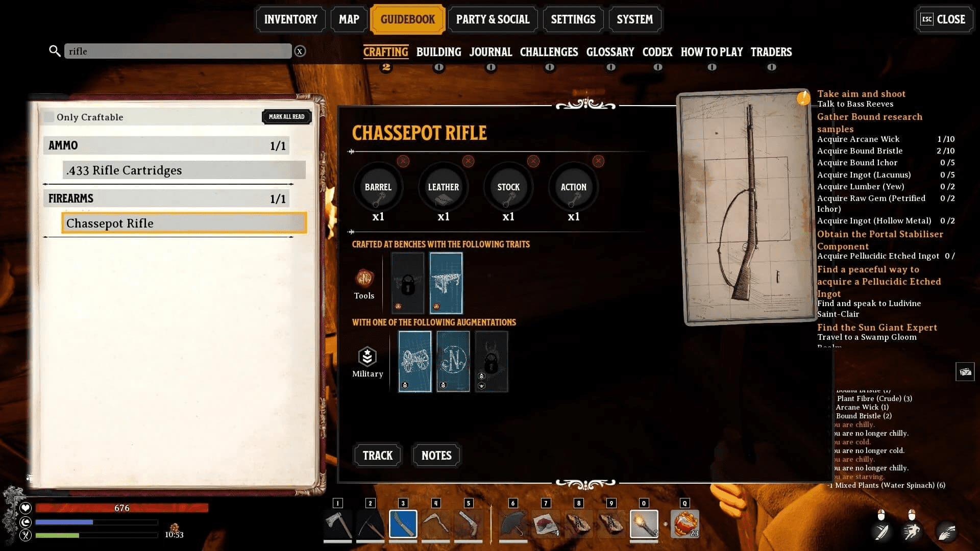Click the rifle search input field
Image resolution: width=980 pixels, height=551 pixels.
(178, 51)
